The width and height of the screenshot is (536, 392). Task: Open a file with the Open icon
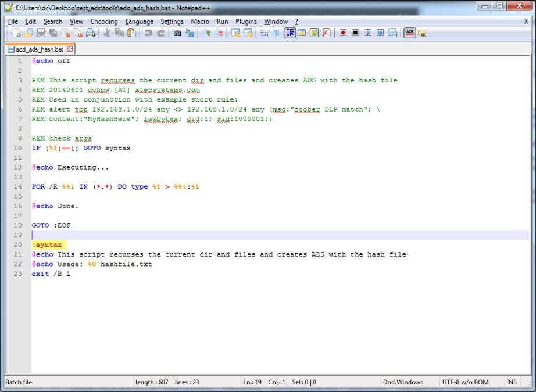click(29, 33)
